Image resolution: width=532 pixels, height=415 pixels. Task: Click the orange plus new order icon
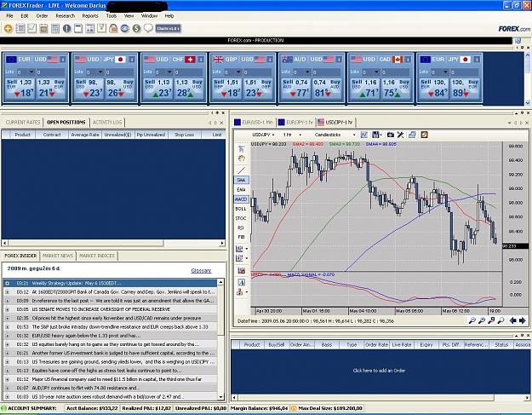coord(9,28)
